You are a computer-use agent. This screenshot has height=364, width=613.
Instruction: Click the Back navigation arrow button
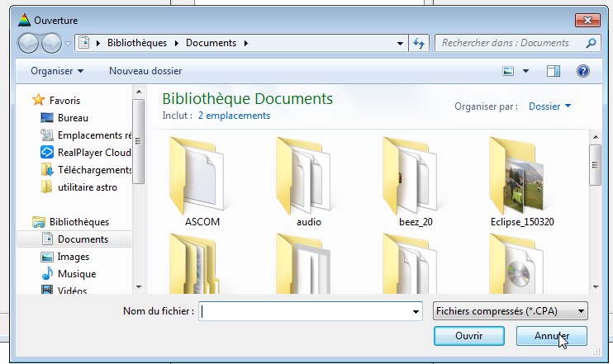(x=28, y=43)
